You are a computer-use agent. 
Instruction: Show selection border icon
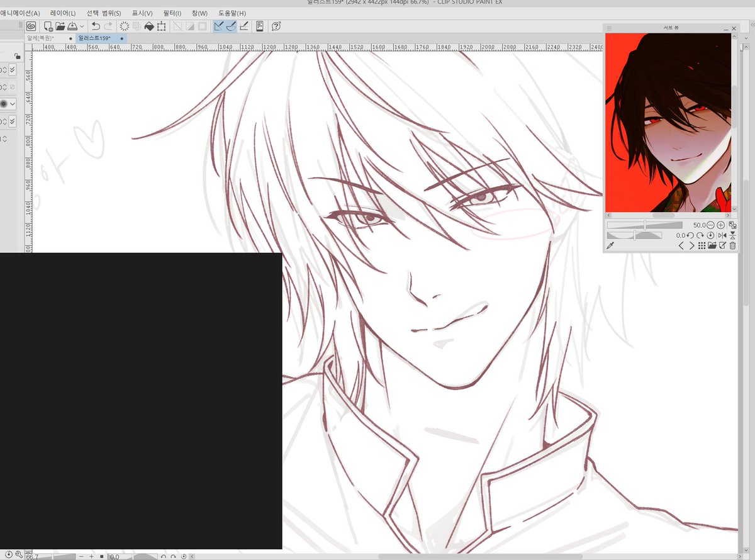pos(202,26)
